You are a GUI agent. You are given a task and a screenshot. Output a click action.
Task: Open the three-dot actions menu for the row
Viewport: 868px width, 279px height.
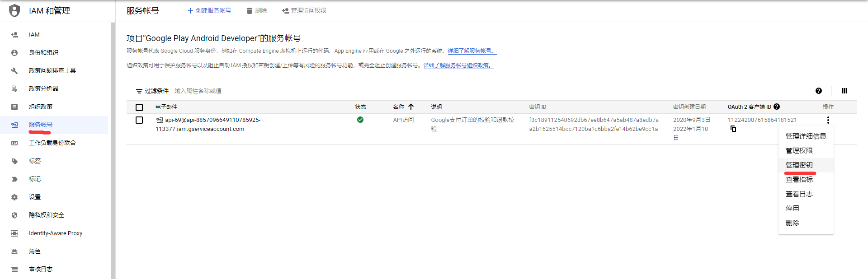click(828, 120)
